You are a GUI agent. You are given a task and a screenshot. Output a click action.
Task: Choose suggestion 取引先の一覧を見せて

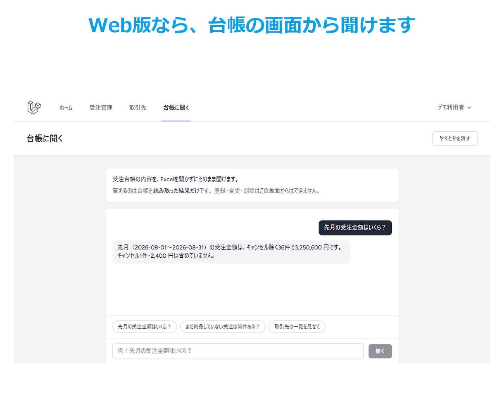tap(297, 327)
